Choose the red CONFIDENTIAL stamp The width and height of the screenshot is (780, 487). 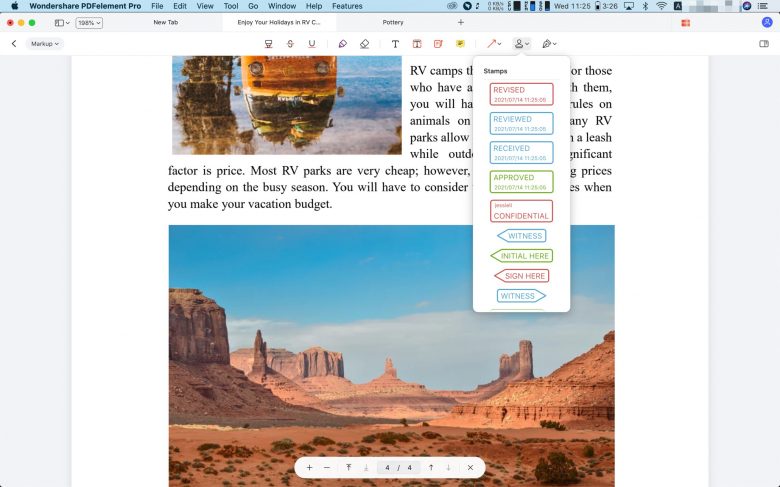pyautogui.click(x=521, y=211)
